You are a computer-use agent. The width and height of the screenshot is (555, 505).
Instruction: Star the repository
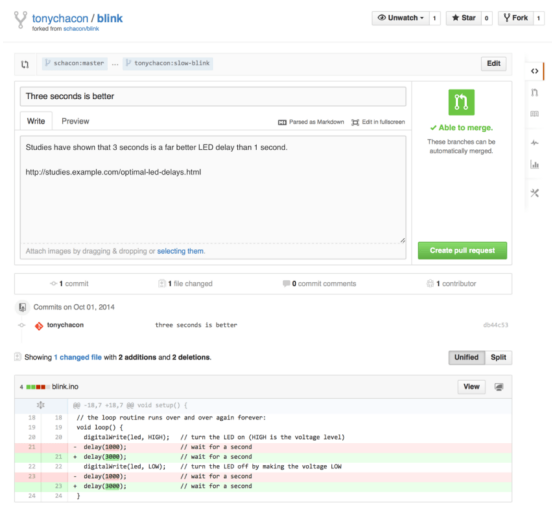tap(464, 18)
